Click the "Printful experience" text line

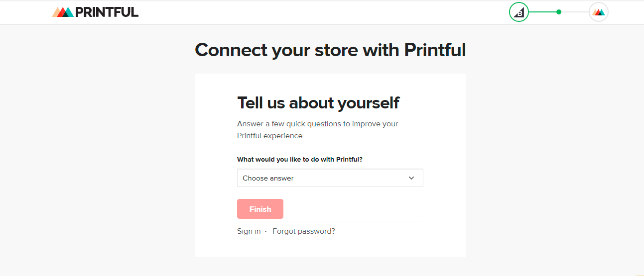tap(269, 136)
